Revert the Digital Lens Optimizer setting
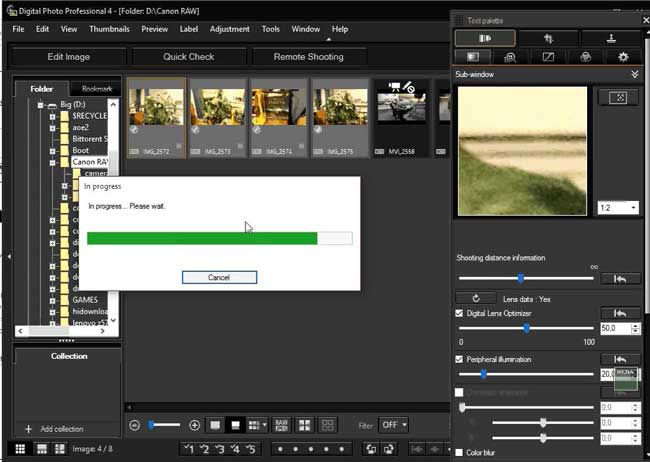This screenshot has height=462, width=650. [x=620, y=314]
